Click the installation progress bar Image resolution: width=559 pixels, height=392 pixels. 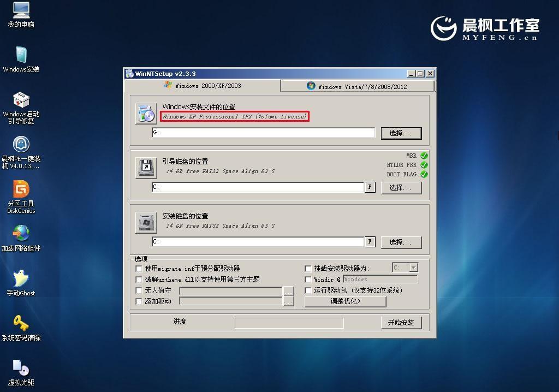289,323
